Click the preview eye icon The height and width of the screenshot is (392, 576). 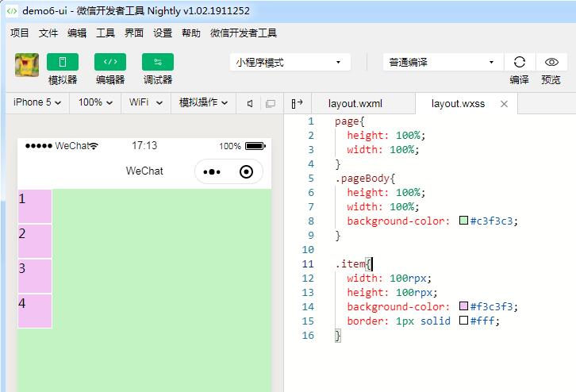(551, 62)
